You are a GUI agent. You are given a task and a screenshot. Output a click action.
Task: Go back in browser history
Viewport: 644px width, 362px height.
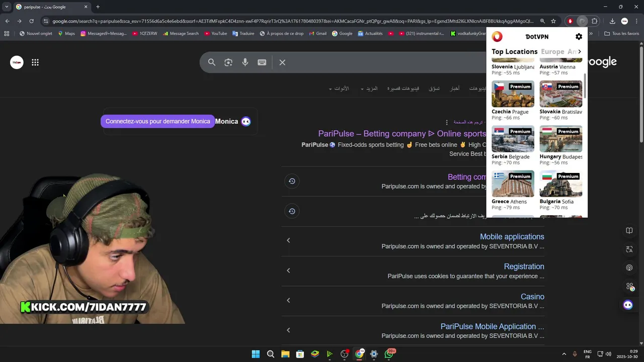coord(7,21)
